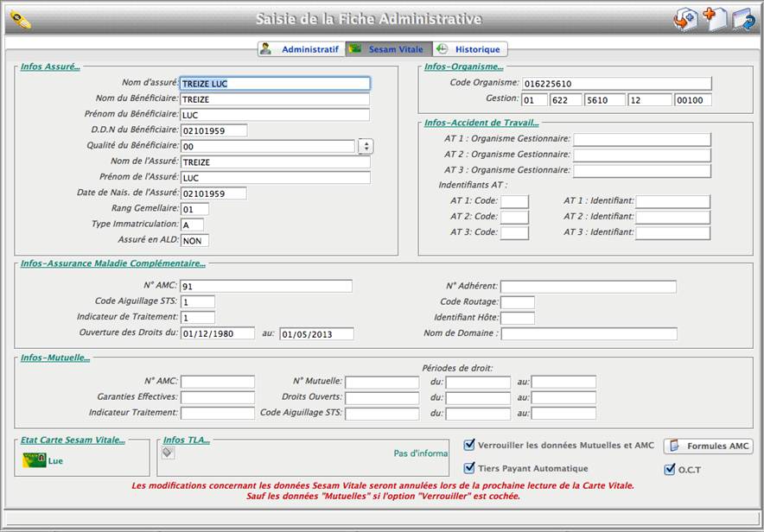The width and height of the screenshot is (764, 532).
Task: Click the Nom de l'Assuré field
Action: (x=276, y=162)
